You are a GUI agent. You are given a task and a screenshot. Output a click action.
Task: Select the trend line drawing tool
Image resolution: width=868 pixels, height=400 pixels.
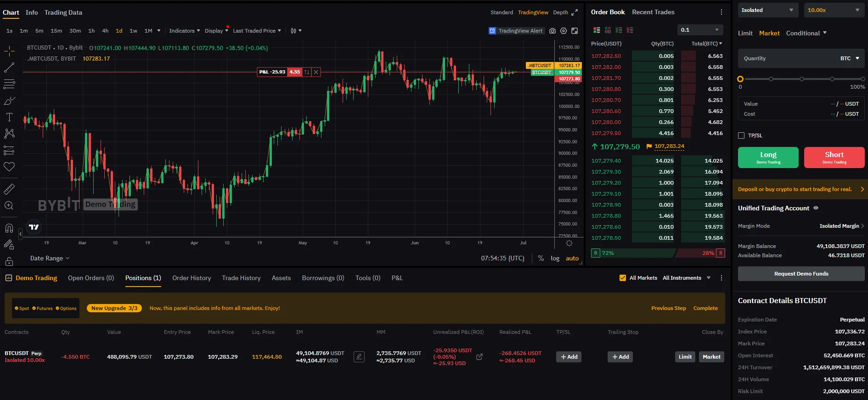click(9, 68)
